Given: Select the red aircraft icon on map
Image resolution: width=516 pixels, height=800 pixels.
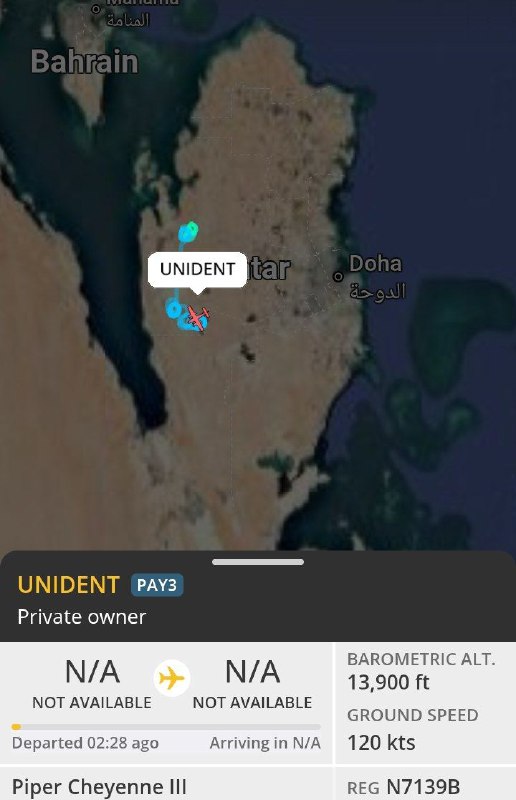Looking at the screenshot, I should tap(197, 317).
